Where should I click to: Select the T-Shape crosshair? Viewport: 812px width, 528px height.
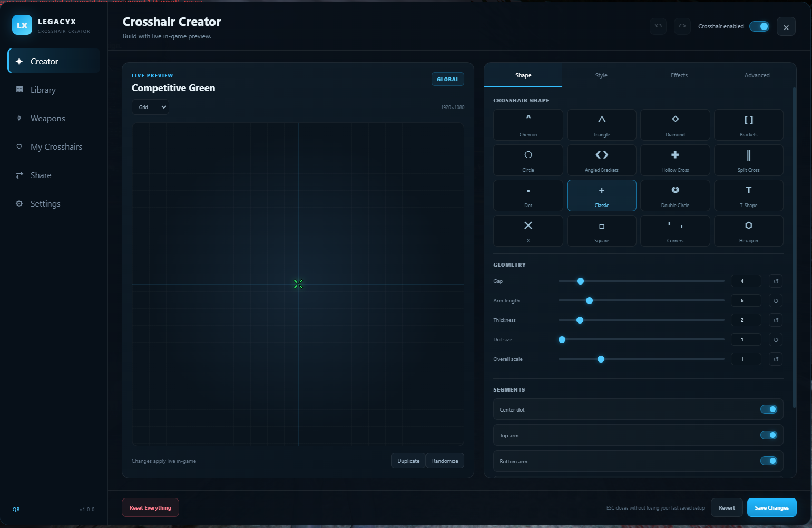click(749, 195)
